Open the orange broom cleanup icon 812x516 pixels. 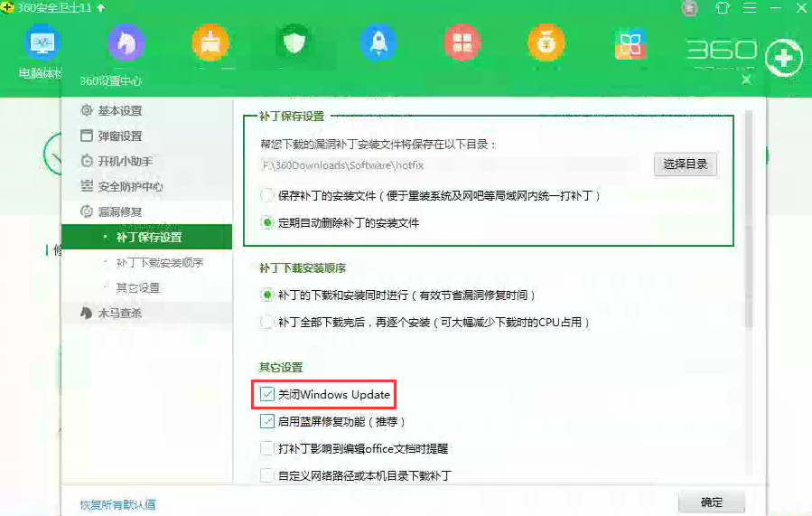tap(210, 43)
